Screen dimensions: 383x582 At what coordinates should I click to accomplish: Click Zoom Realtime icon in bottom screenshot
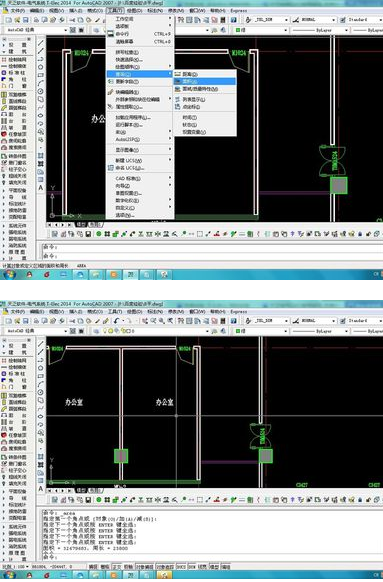point(153,321)
